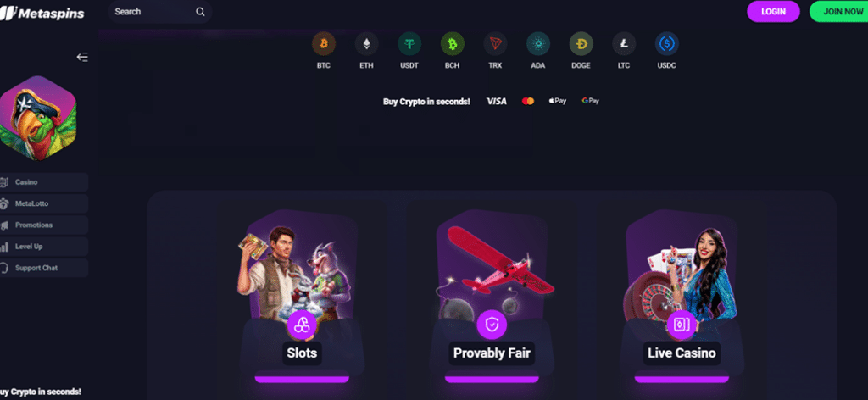
Task: Click the LOGIN button
Action: [x=773, y=12]
